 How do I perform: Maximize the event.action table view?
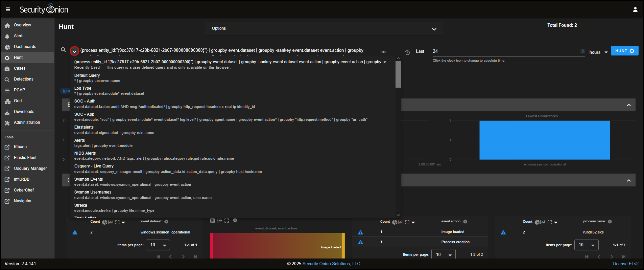tap(407, 222)
